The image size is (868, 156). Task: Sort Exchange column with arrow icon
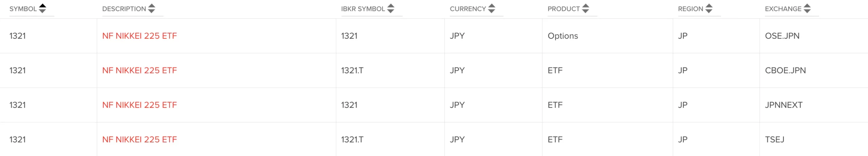coord(807,8)
